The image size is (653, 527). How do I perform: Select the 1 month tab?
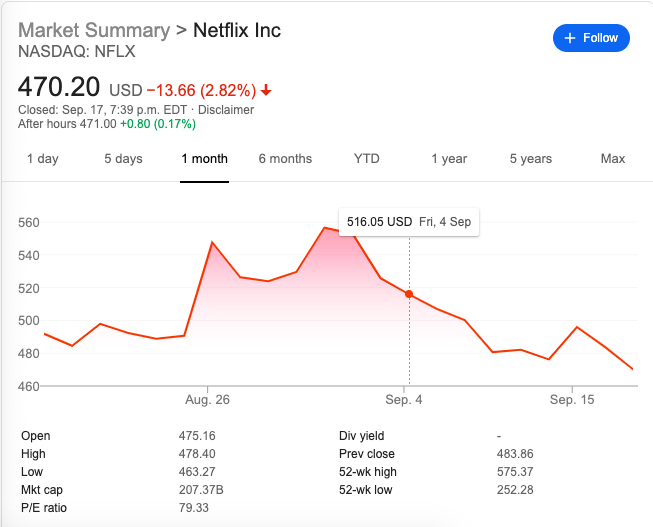tap(204, 159)
